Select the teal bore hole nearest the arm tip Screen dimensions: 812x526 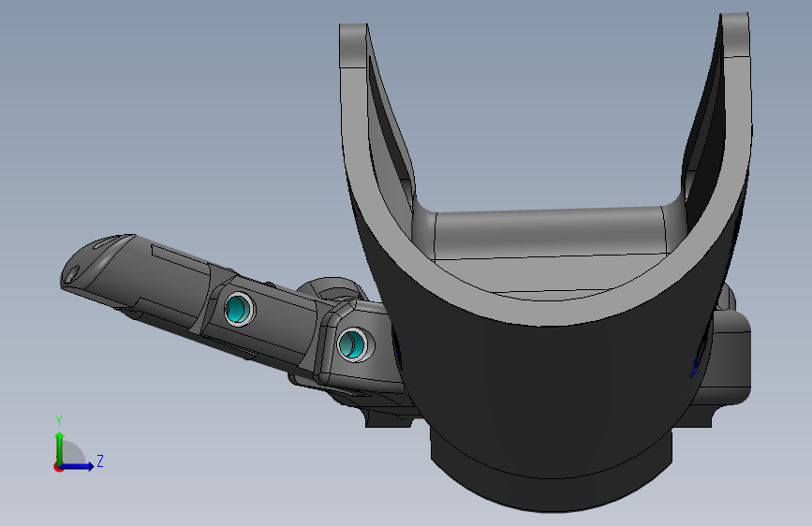coord(239,309)
